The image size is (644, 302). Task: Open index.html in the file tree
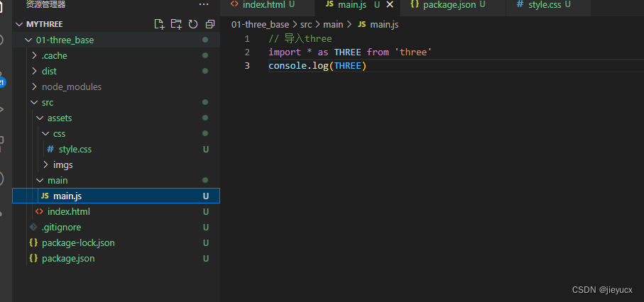tap(69, 212)
